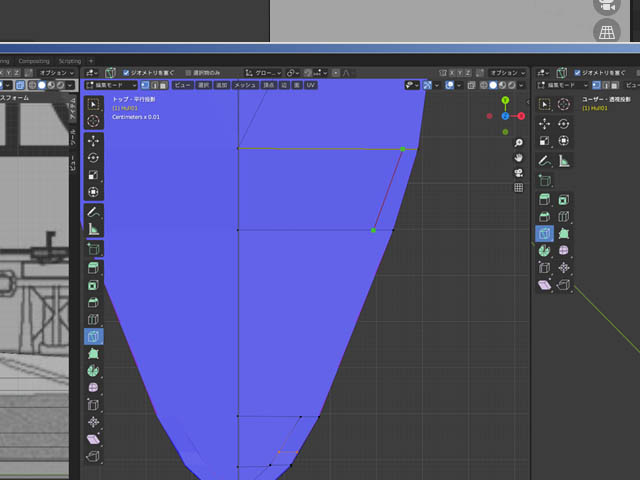Select the Poly Build tool in the top-view viewport
This screenshot has height=480, width=640.
[x=93, y=353]
